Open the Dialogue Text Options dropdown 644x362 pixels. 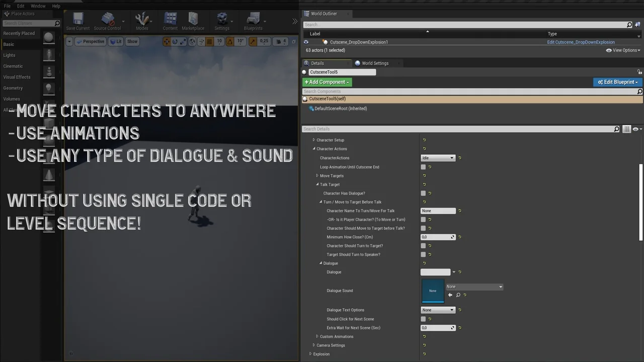(438, 310)
